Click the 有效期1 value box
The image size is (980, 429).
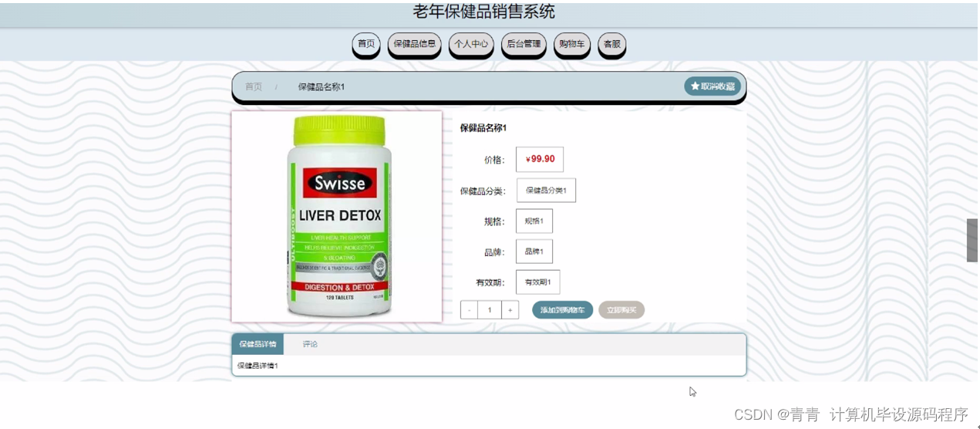pos(538,282)
